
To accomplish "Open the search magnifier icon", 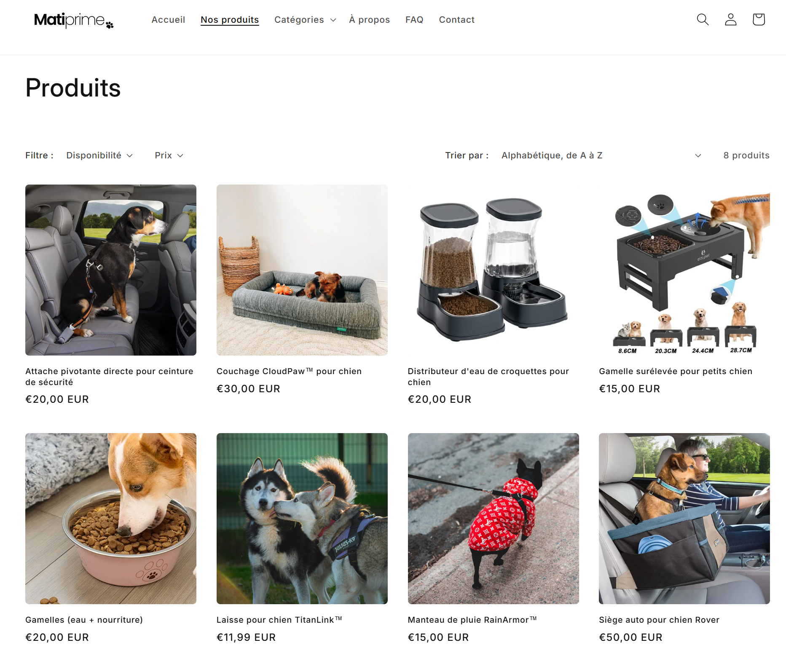I will (703, 19).
